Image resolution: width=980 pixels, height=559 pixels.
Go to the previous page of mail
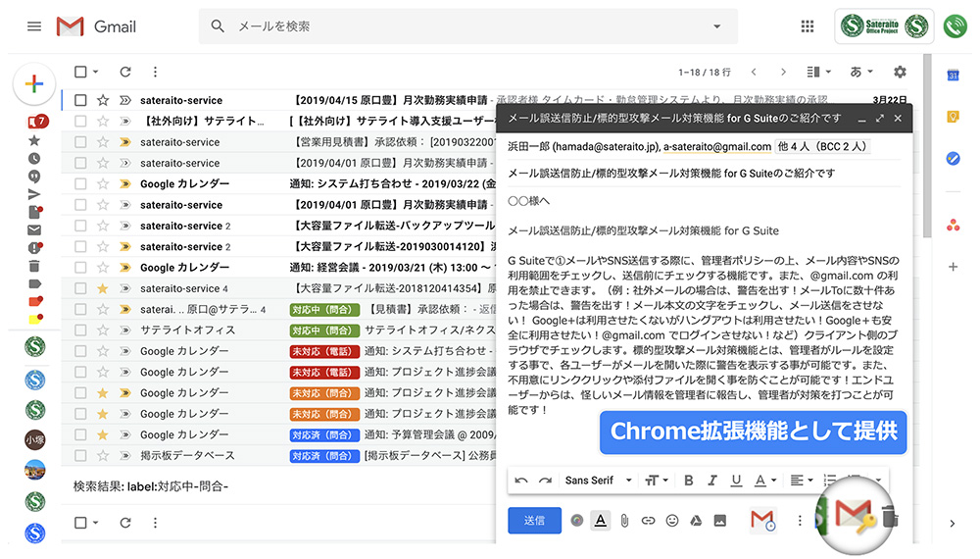point(754,72)
